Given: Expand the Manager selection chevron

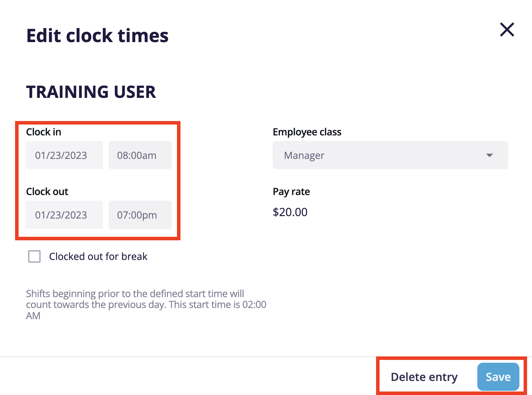Looking at the screenshot, I should click(x=490, y=155).
